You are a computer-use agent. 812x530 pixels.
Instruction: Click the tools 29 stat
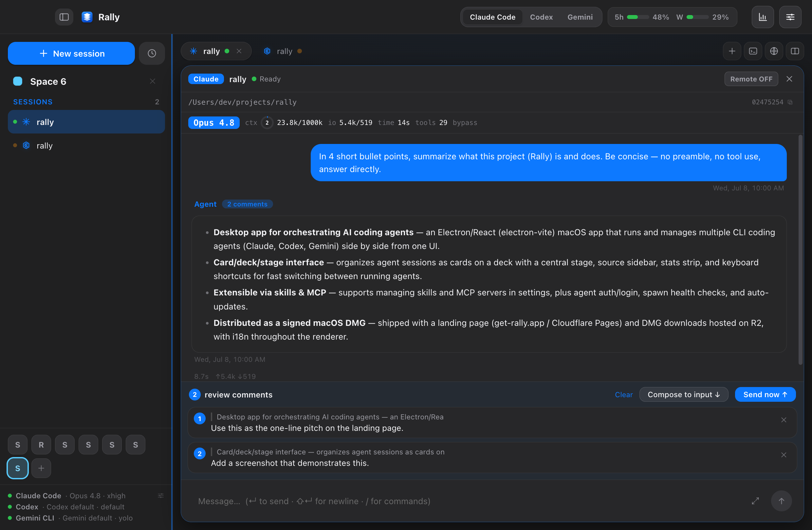coord(431,123)
